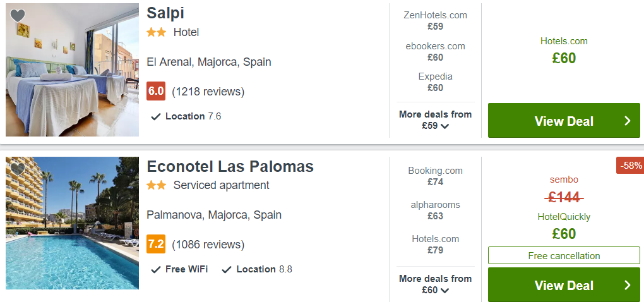Click the orange 7.2 rating badge
The image size is (644, 304).
[x=156, y=244]
